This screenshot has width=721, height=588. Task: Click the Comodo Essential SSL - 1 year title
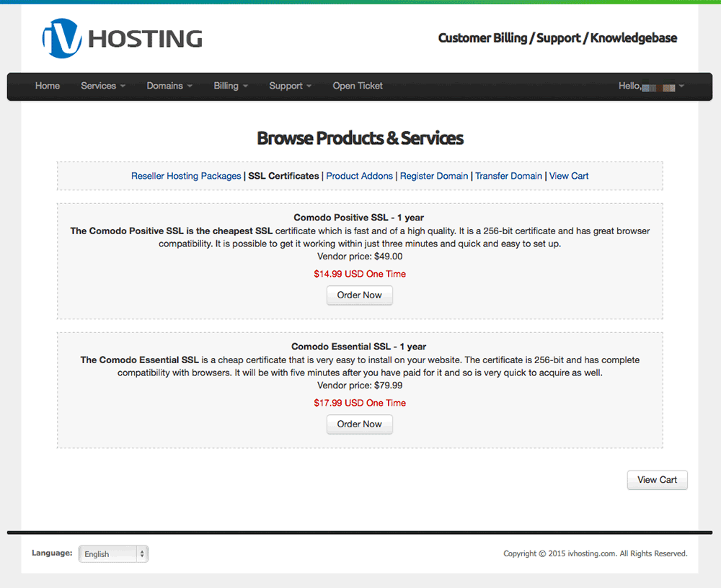(358, 347)
